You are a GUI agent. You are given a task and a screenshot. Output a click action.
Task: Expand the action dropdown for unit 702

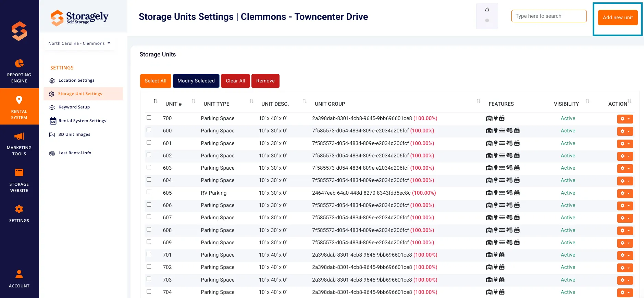tap(625, 268)
